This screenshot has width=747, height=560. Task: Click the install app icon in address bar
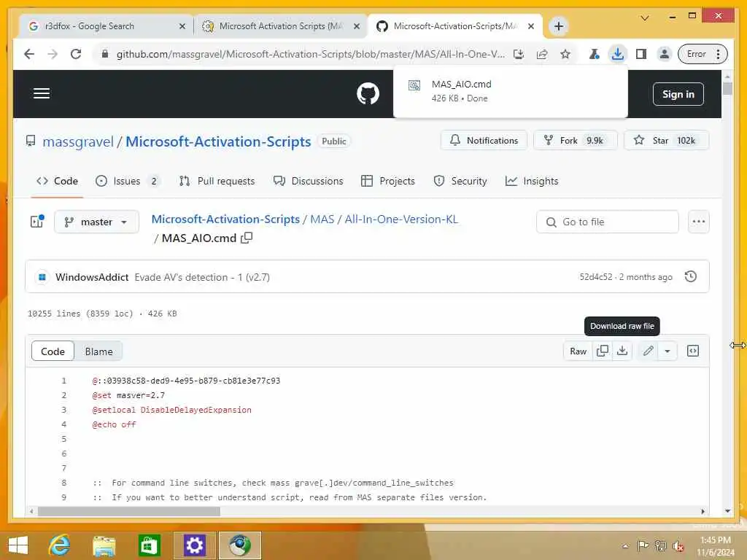tap(519, 54)
